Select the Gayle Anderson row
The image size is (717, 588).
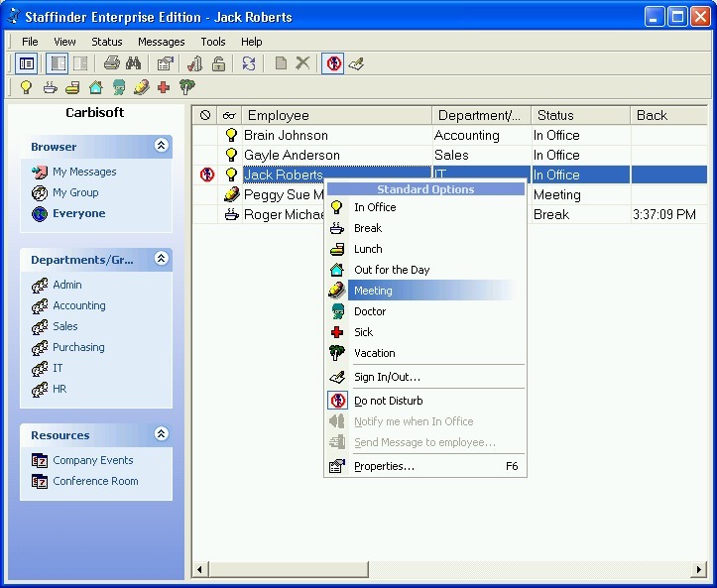click(449, 155)
